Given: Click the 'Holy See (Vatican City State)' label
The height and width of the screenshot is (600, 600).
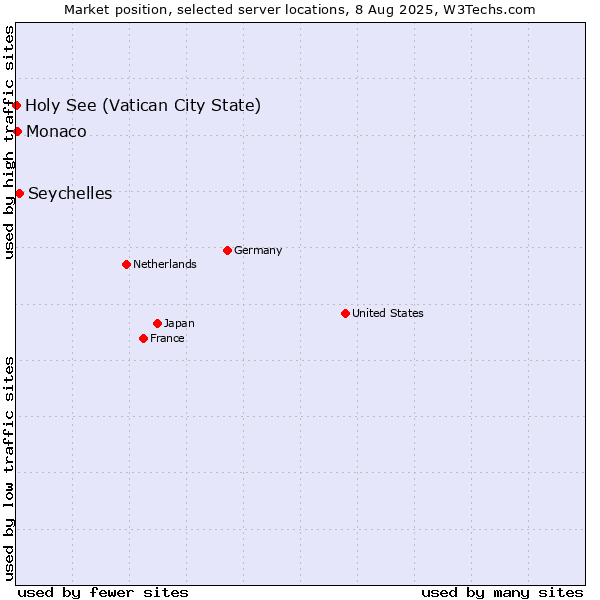Looking at the screenshot, I should coord(143,106).
